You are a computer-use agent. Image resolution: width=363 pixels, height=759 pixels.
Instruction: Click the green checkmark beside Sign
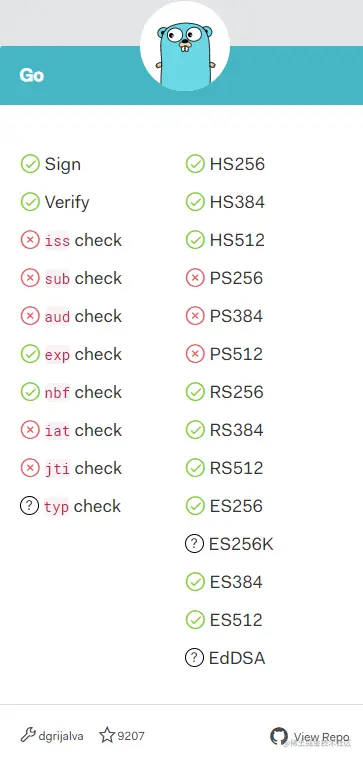(x=30, y=164)
